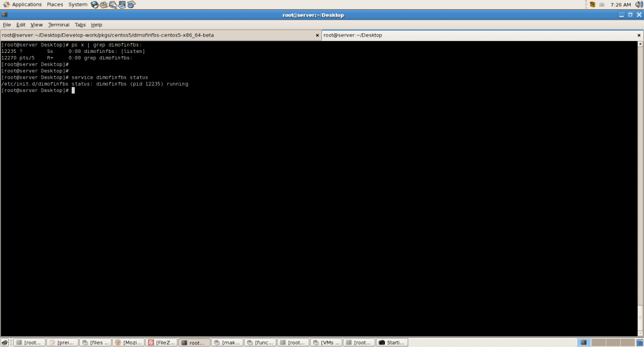Open the fourth launcher icon in top panel

tap(122, 4)
